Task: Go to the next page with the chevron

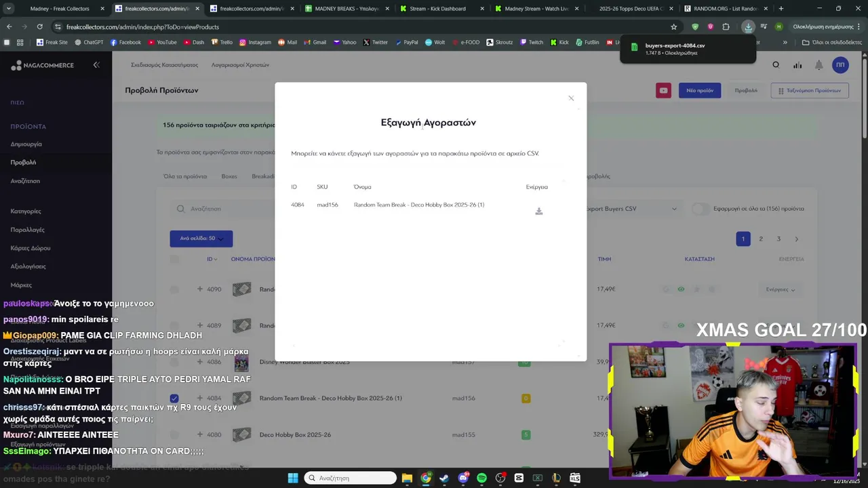Action: point(796,239)
